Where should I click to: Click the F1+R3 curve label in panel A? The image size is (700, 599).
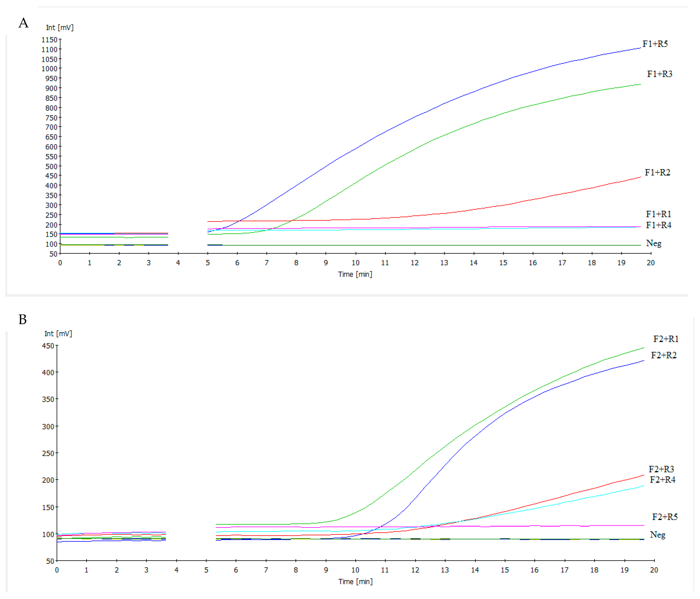coord(660,74)
